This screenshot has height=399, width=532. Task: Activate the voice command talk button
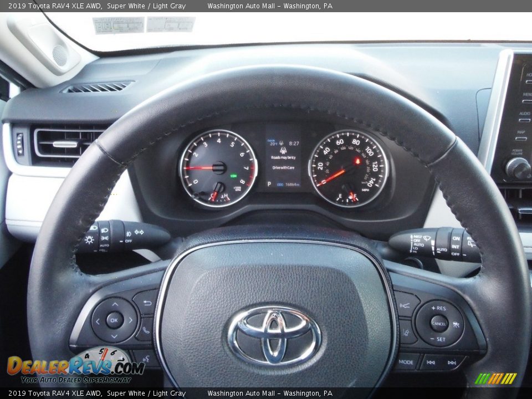coord(146,359)
